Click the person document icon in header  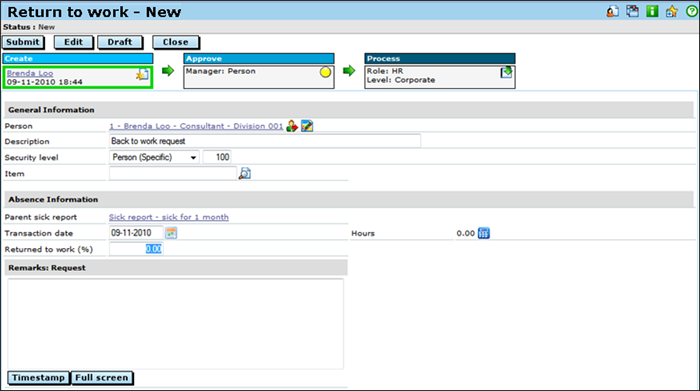point(613,11)
